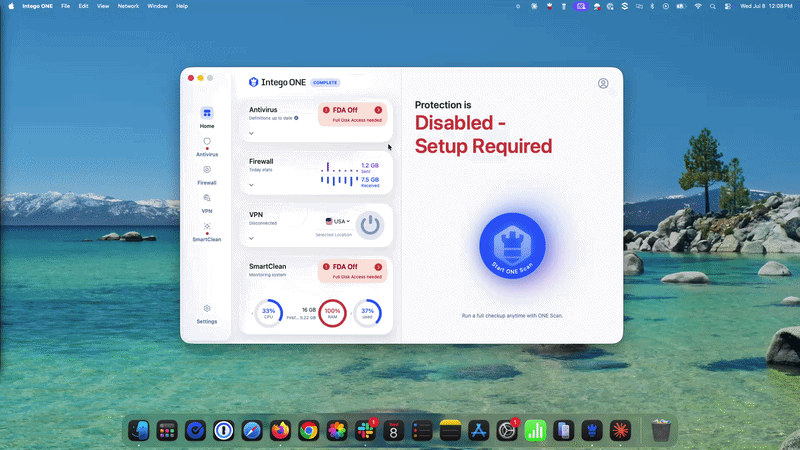This screenshot has width=800, height=450.
Task: Click the '7.5 GB' received value
Action: click(x=370, y=180)
